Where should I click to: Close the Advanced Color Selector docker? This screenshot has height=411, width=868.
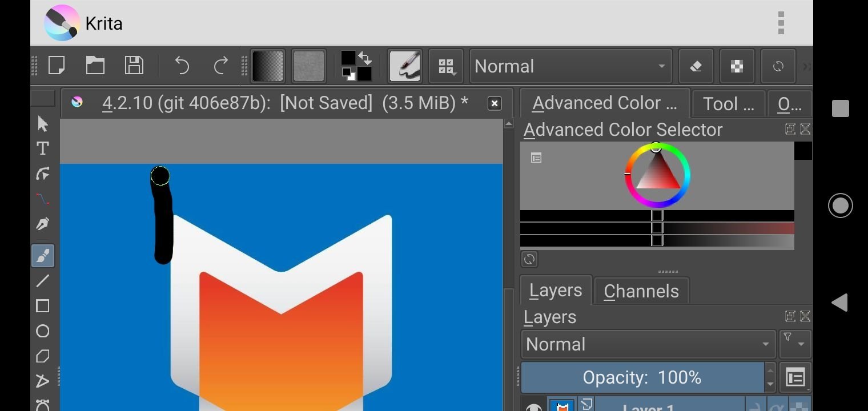click(805, 130)
